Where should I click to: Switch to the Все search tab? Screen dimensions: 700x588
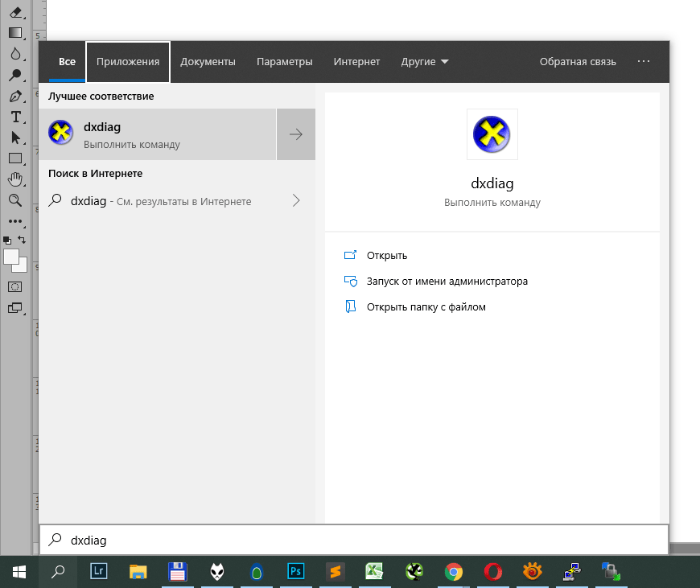(67, 62)
